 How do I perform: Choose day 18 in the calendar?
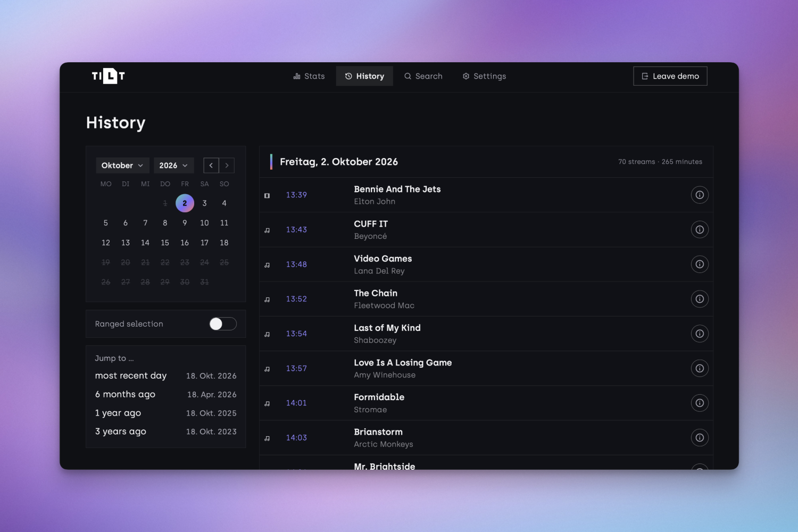pyautogui.click(x=224, y=243)
